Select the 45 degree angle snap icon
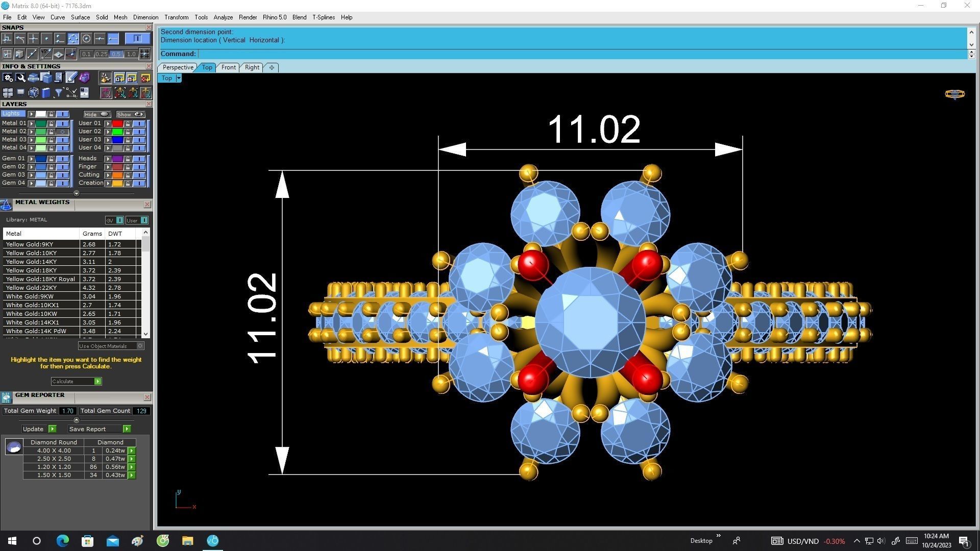 pyautogui.click(x=46, y=54)
